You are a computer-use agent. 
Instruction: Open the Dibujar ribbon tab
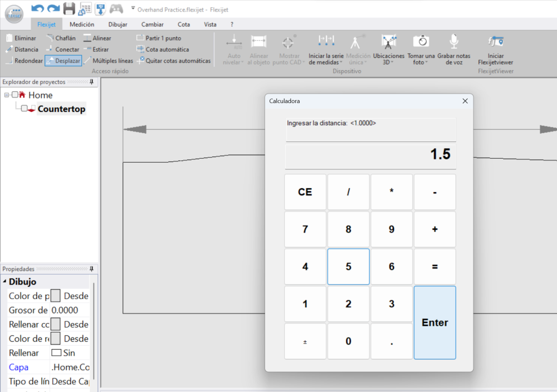pyautogui.click(x=118, y=24)
